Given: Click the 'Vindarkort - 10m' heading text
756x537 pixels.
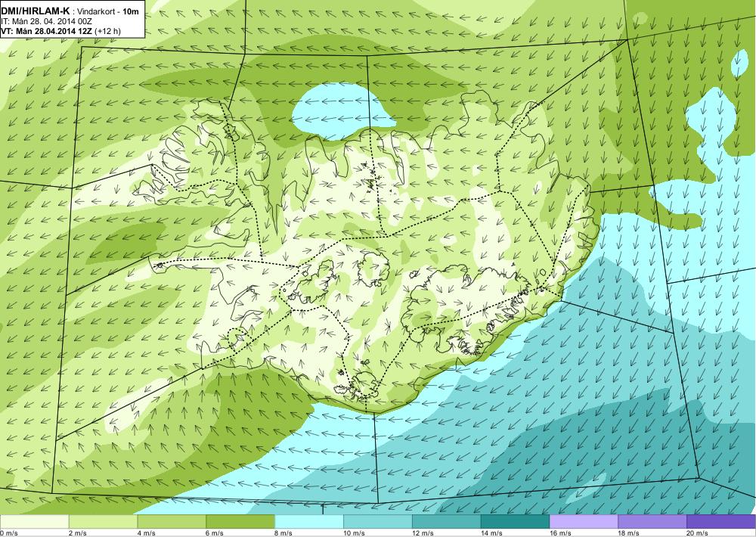Looking at the screenshot, I should click(108, 11).
